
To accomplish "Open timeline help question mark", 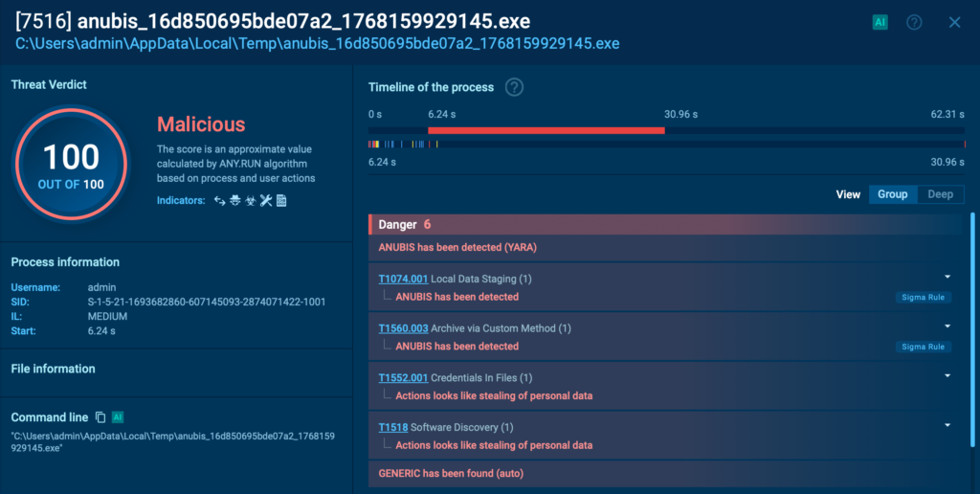I will click(514, 87).
